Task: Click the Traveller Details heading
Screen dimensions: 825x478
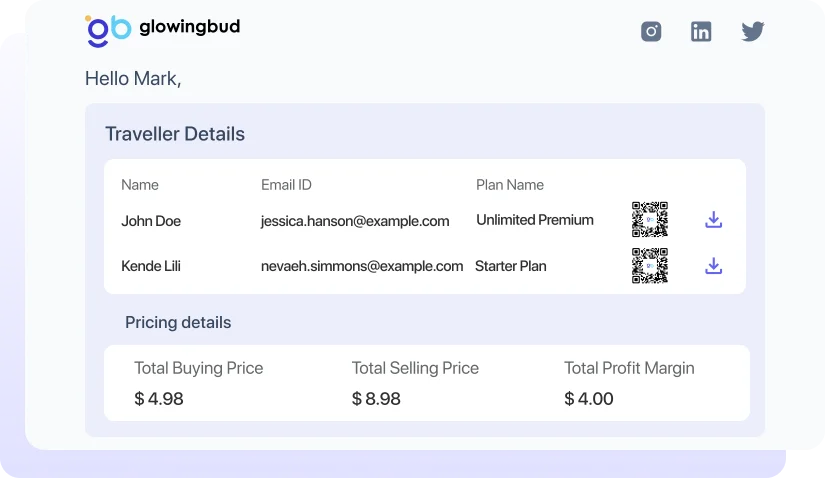Action: click(x=175, y=134)
